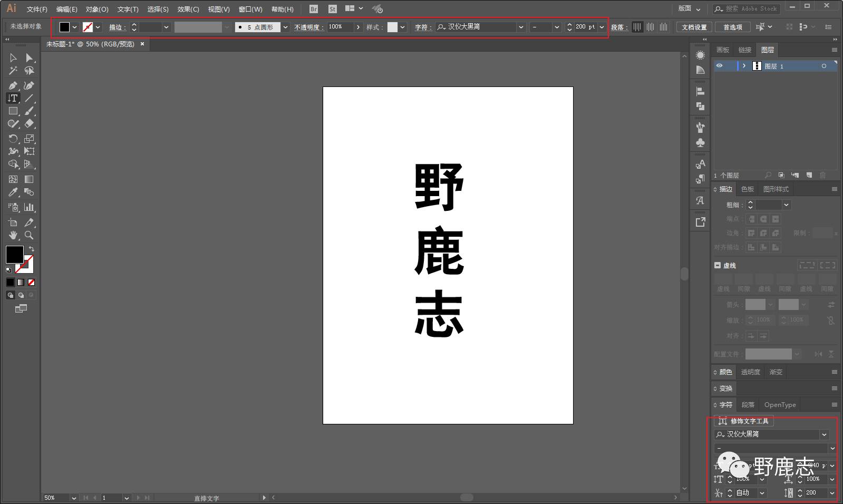
Task: Activate the Eyedropper tool
Action: pyautogui.click(x=13, y=192)
